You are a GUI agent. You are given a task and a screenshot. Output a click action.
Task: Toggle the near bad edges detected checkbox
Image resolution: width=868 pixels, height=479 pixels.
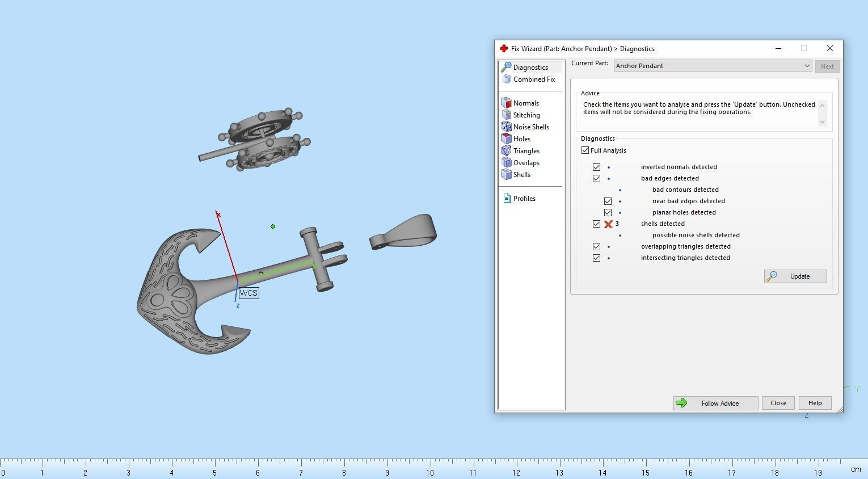pyautogui.click(x=608, y=201)
